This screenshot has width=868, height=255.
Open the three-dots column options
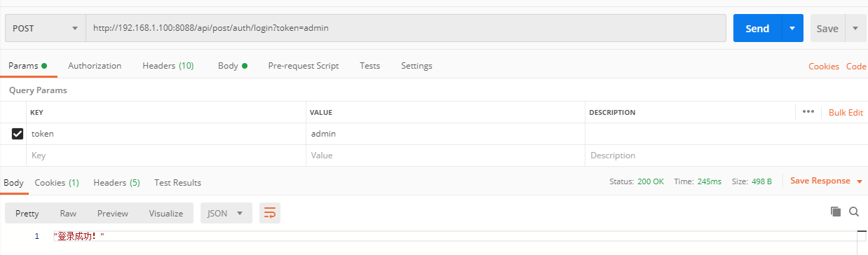(808, 112)
